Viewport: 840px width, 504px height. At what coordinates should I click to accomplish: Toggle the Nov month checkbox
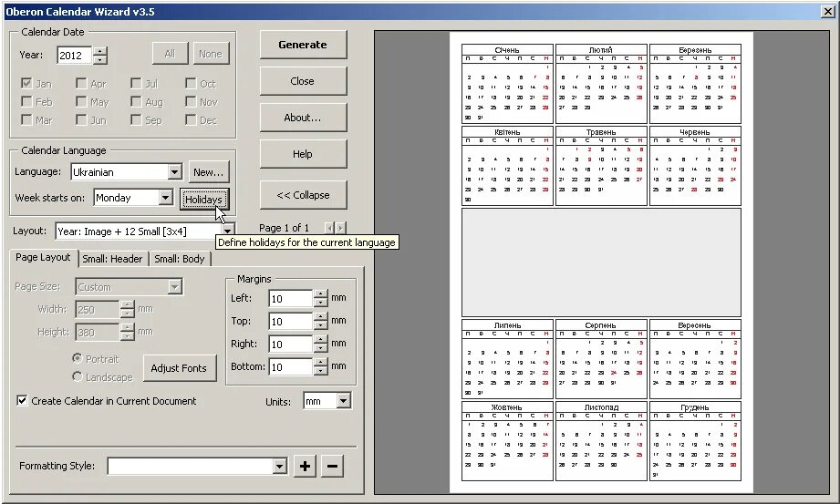pyautogui.click(x=191, y=101)
